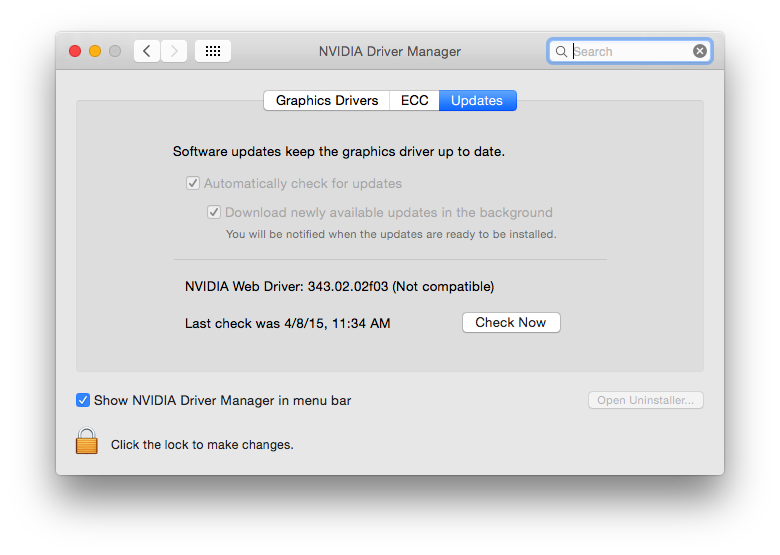Screen dimensions: 780x555
Task: Select the Updates tab
Action: [478, 100]
